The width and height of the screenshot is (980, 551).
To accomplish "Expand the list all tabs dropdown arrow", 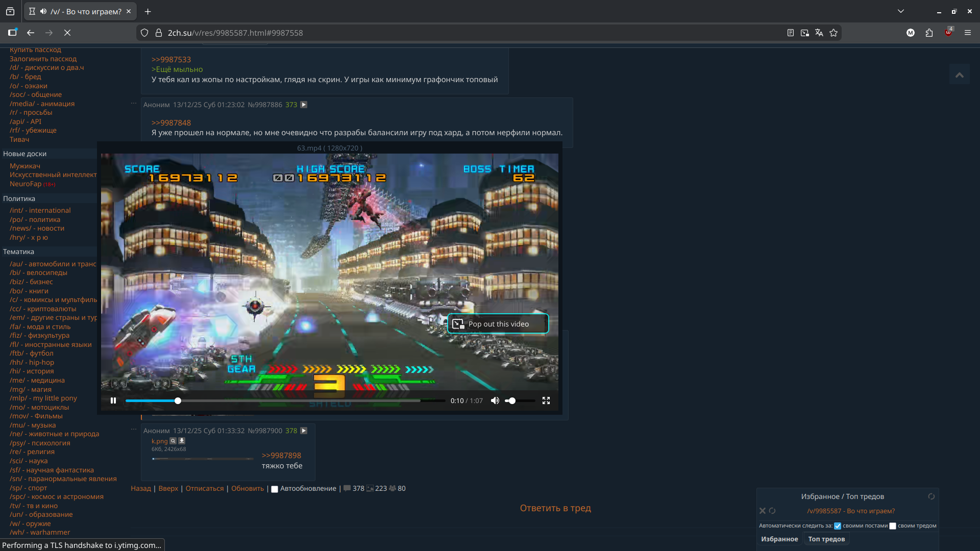I will (901, 11).
